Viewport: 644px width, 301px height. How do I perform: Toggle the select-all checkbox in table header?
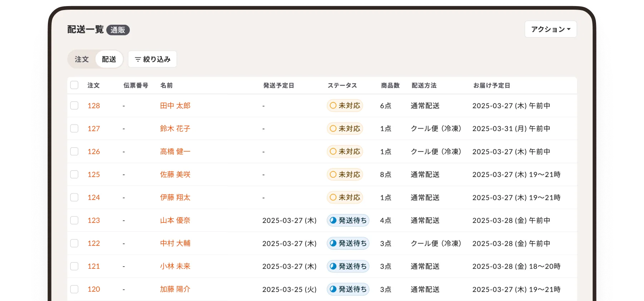pos(74,85)
